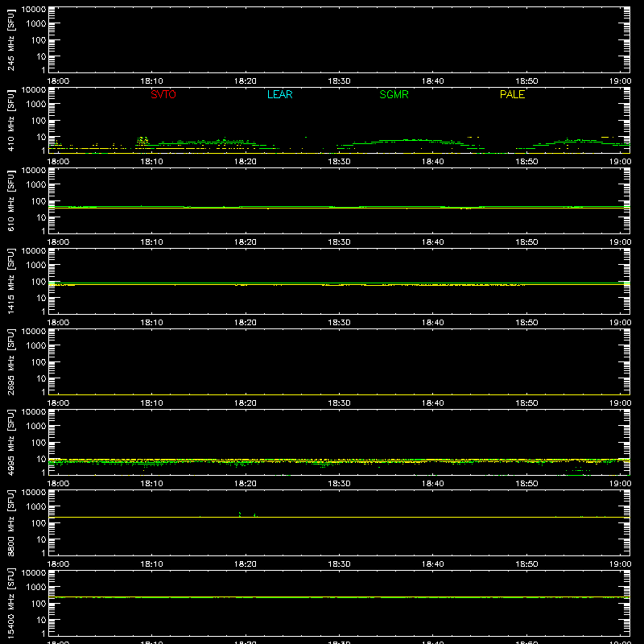Click the yellow flux trace in the 2695 MHz plot

tap(339, 394)
